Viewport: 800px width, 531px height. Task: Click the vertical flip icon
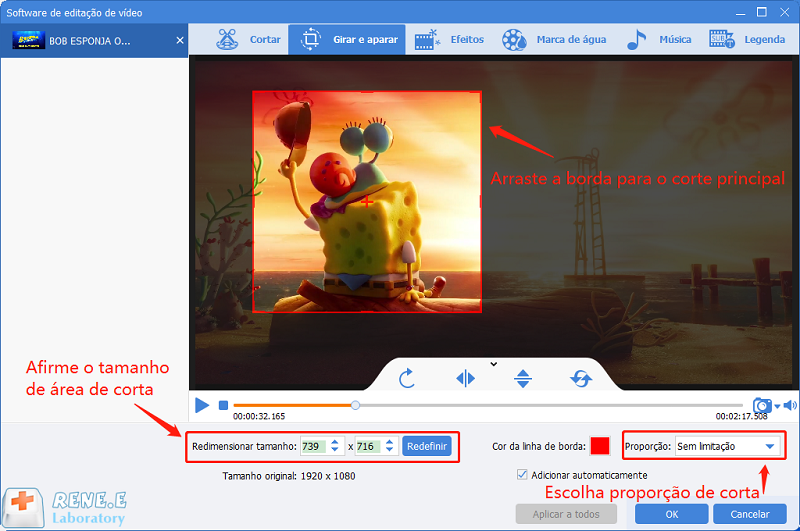coord(523,378)
